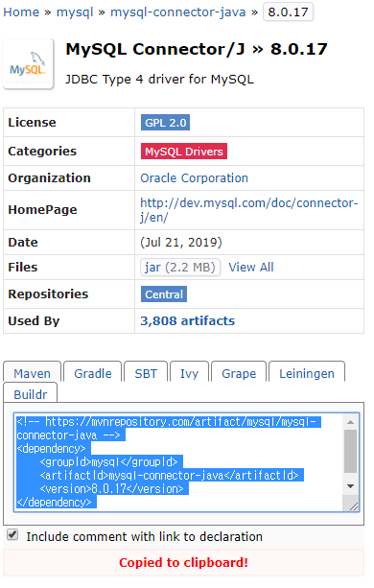Click the 'Repositories' row label
Image resolution: width=374 pixels, height=588 pixels.
48,294
